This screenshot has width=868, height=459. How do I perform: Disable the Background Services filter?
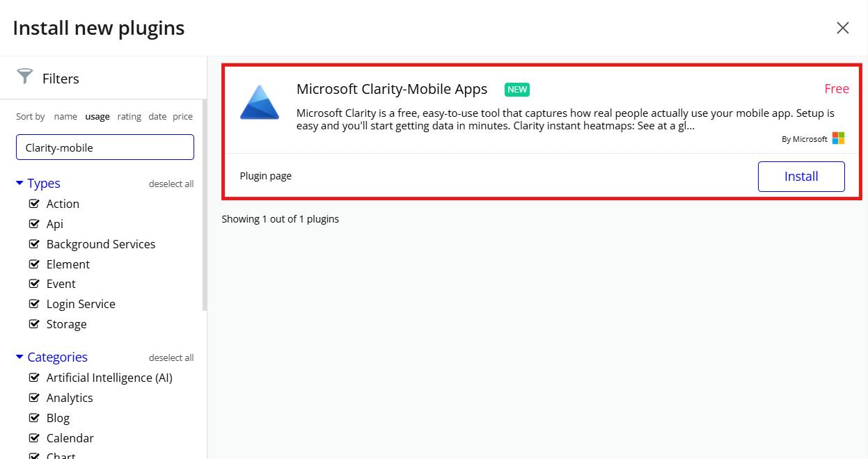pos(35,243)
